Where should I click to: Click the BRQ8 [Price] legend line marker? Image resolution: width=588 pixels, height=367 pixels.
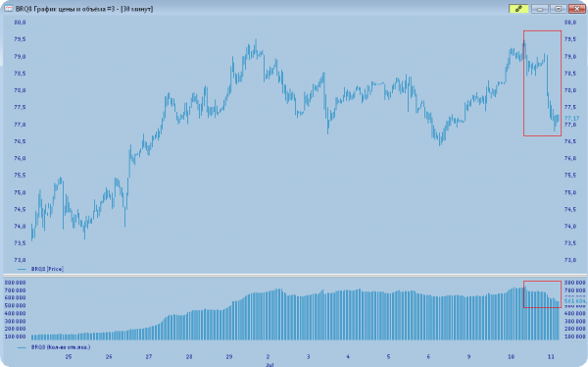pyautogui.click(x=22, y=269)
